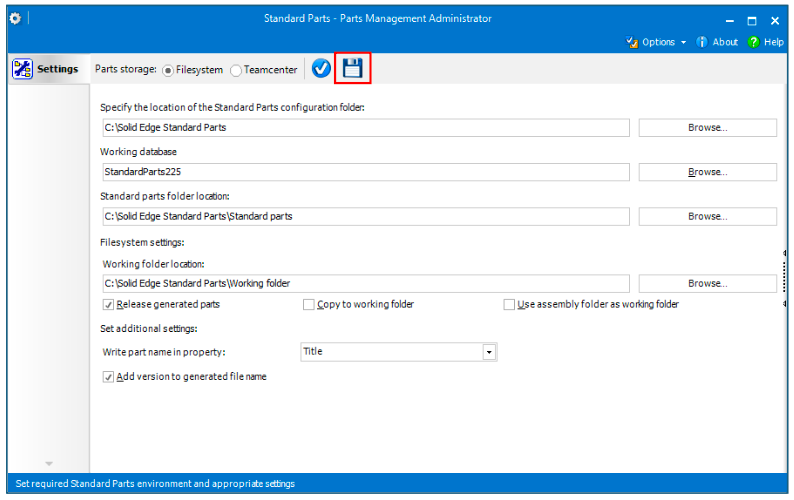The height and width of the screenshot is (500, 794).
Task: Click the blue checkmark validate icon
Action: click(321, 68)
